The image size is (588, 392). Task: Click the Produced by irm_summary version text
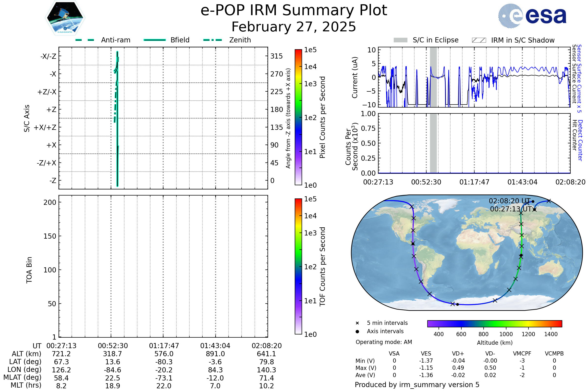click(417, 385)
